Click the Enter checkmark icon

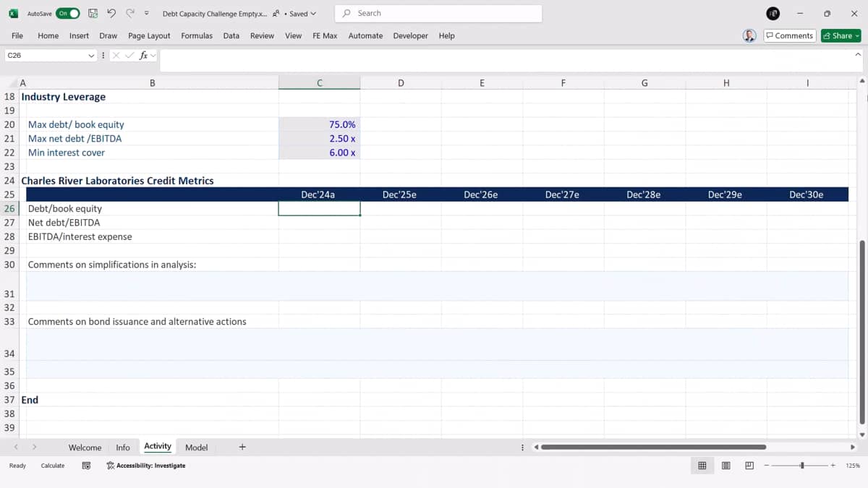pyautogui.click(x=130, y=55)
